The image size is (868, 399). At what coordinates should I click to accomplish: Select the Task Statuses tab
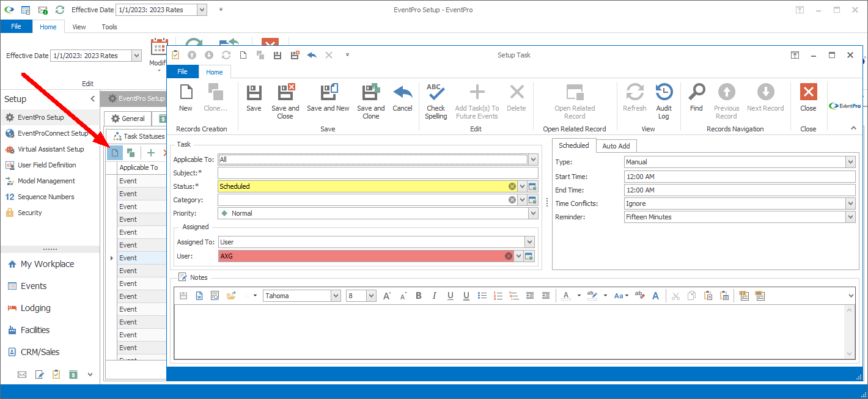pyautogui.click(x=138, y=136)
